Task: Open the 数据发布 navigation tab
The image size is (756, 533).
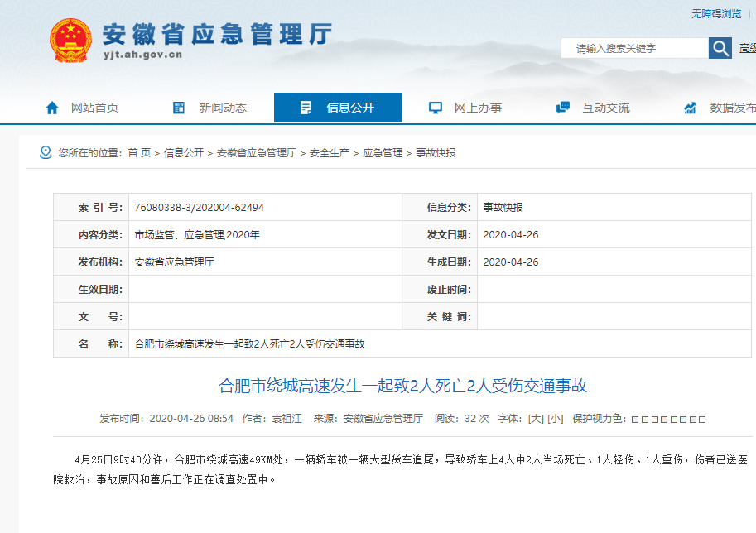Action: (720, 108)
